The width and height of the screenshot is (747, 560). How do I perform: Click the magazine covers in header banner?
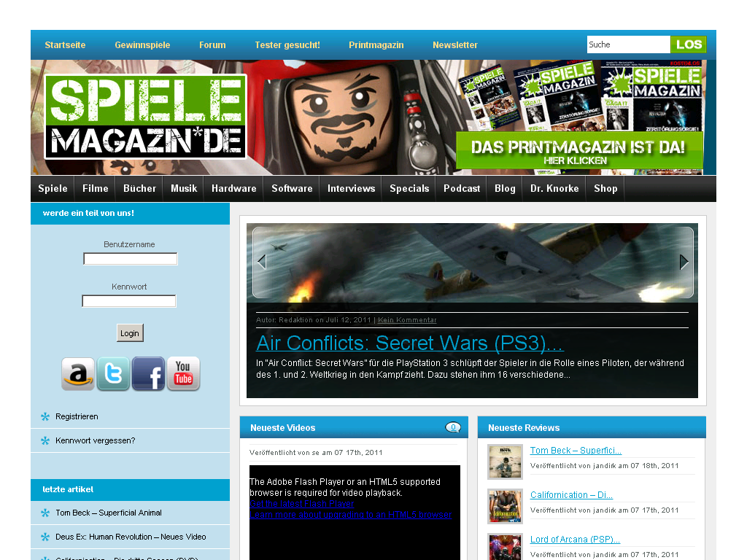pos(580,96)
